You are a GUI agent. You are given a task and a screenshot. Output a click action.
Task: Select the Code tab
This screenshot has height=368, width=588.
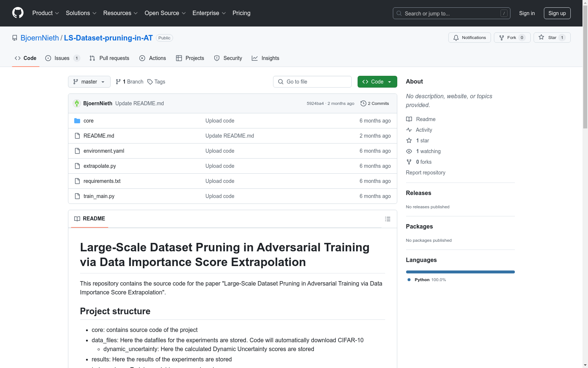pos(25,58)
